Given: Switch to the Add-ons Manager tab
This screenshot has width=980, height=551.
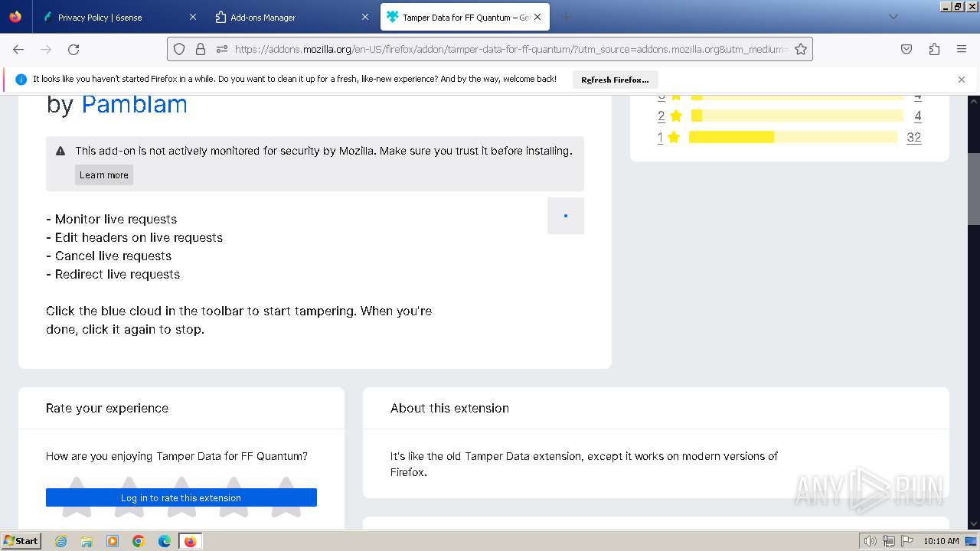Looking at the screenshot, I should click(x=291, y=17).
